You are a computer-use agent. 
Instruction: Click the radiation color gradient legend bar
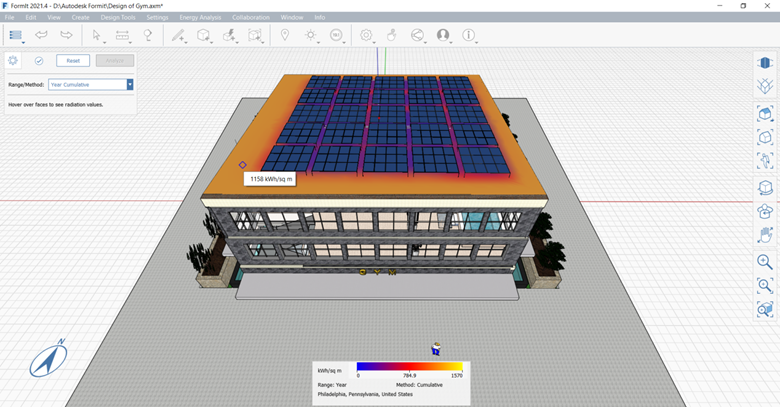coord(410,367)
